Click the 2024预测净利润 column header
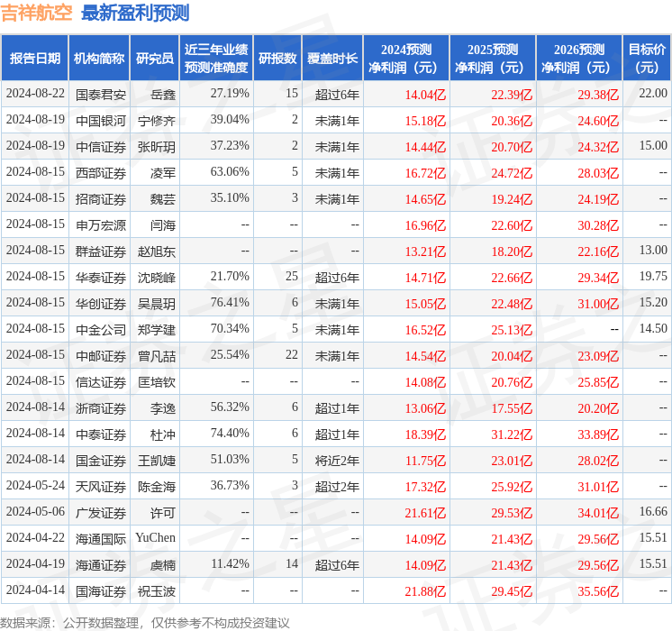 (x=406, y=58)
